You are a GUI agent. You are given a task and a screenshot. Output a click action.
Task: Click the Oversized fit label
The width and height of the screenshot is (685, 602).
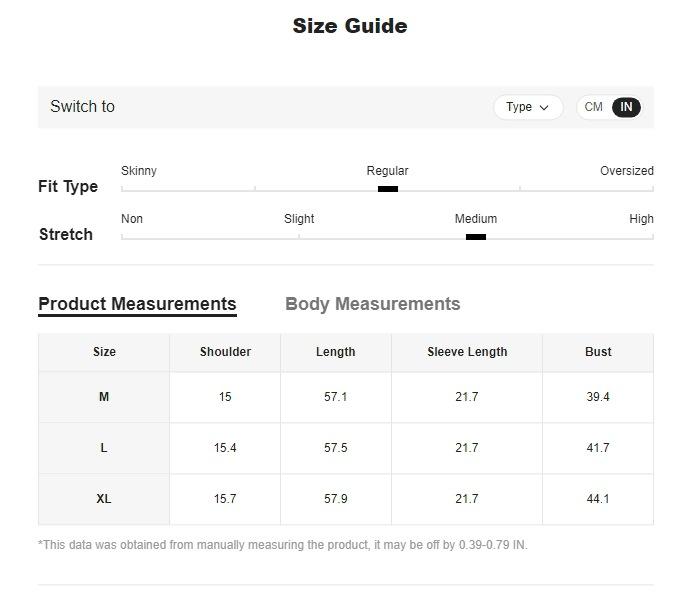click(626, 171)
